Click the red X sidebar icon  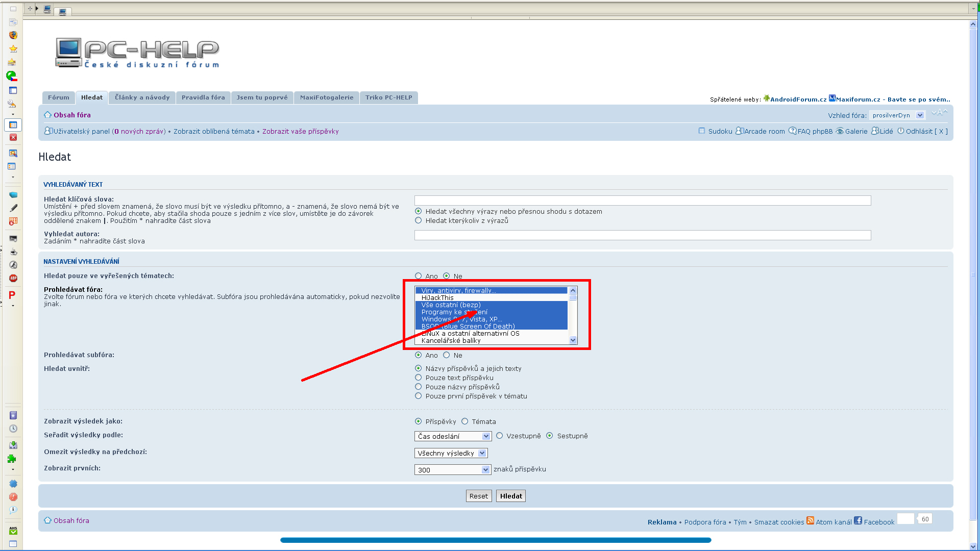coord(13,137)
